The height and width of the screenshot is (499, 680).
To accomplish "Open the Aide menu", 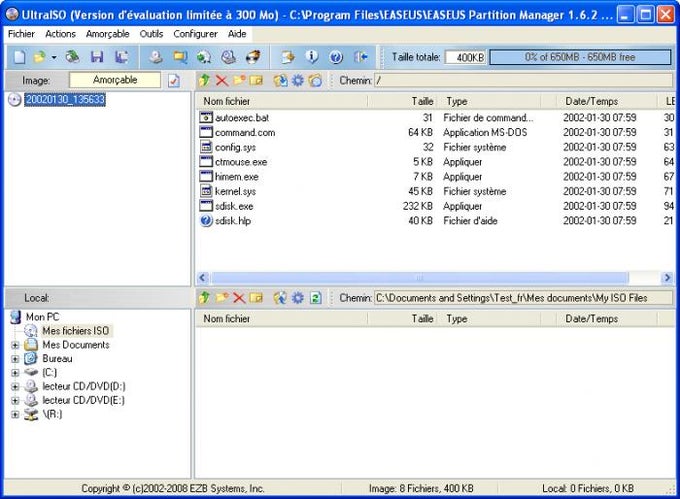I will click(237, 34).
